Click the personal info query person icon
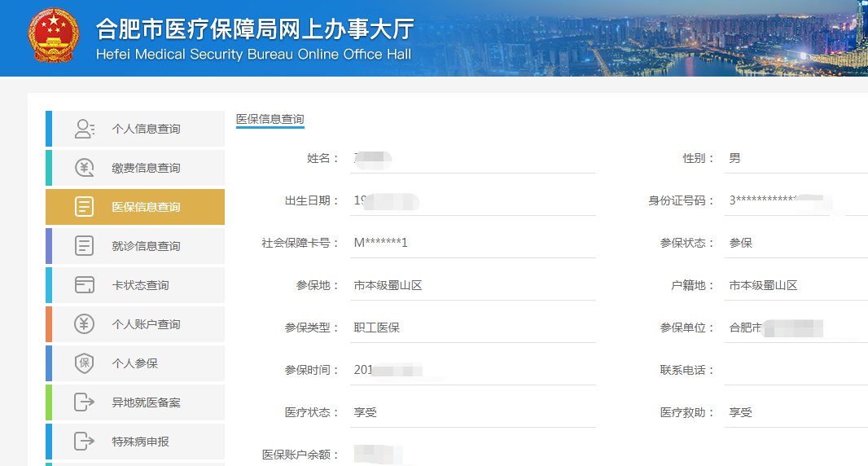This screenshot has width=868, height=466. tap(85, 129)
